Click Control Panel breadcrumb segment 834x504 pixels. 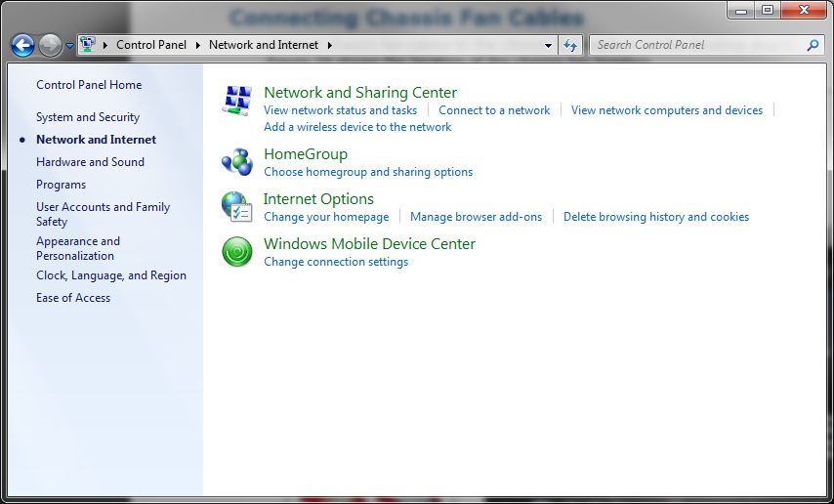[151, 45]
